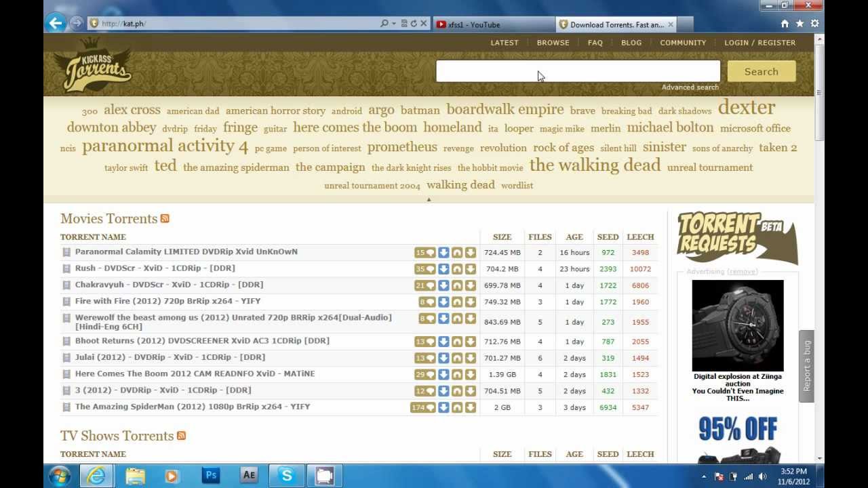Open comments bubble for The Amazing SpiderMan torrent

[424, 407]
